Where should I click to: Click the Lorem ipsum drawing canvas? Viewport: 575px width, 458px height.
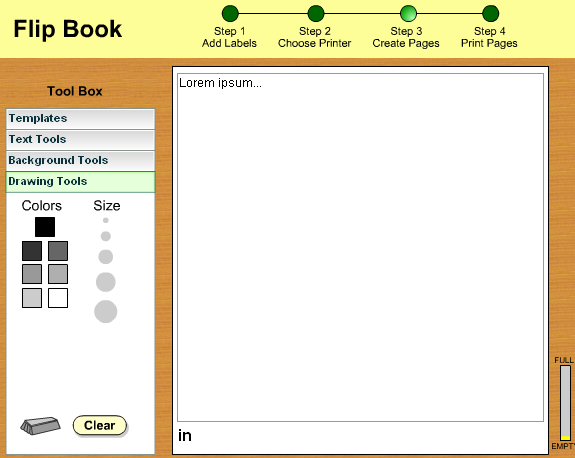(x=360, y=248)
